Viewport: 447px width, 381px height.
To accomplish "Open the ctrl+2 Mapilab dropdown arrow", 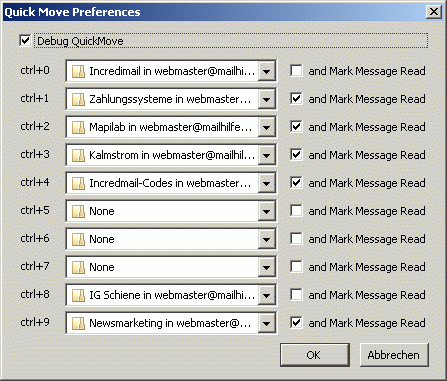I will click(x=266, y=127).
